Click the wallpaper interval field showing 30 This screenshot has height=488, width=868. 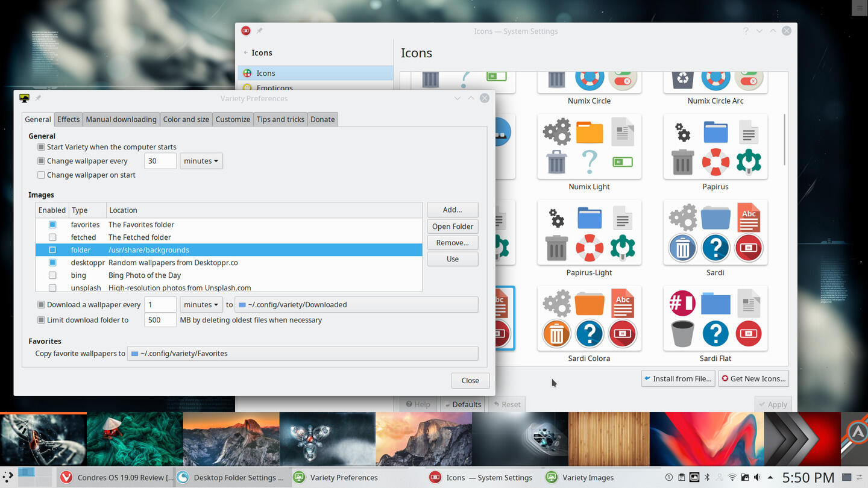[x=160, y=161]
